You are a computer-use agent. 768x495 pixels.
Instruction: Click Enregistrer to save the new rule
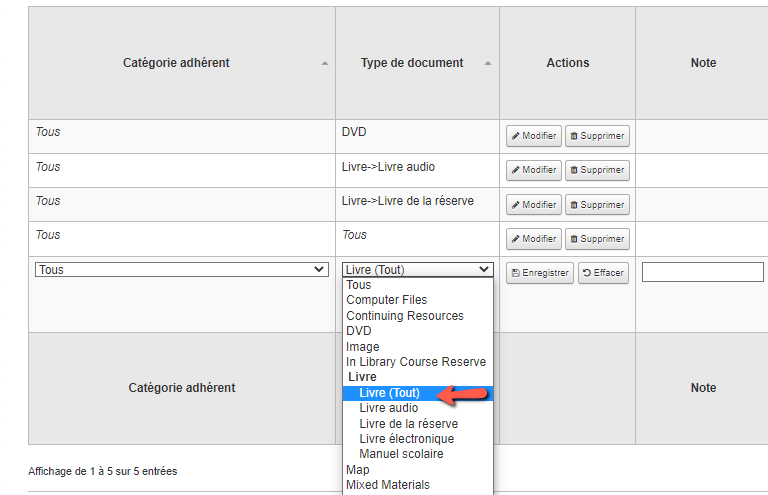539,273
